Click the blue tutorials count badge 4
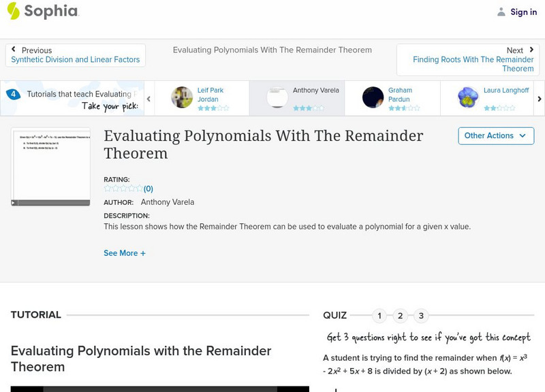 click(x=13, y=95)
